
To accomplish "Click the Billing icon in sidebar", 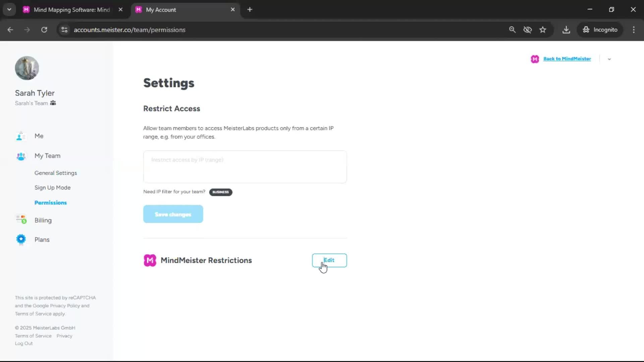I will [x=21, y=220].
